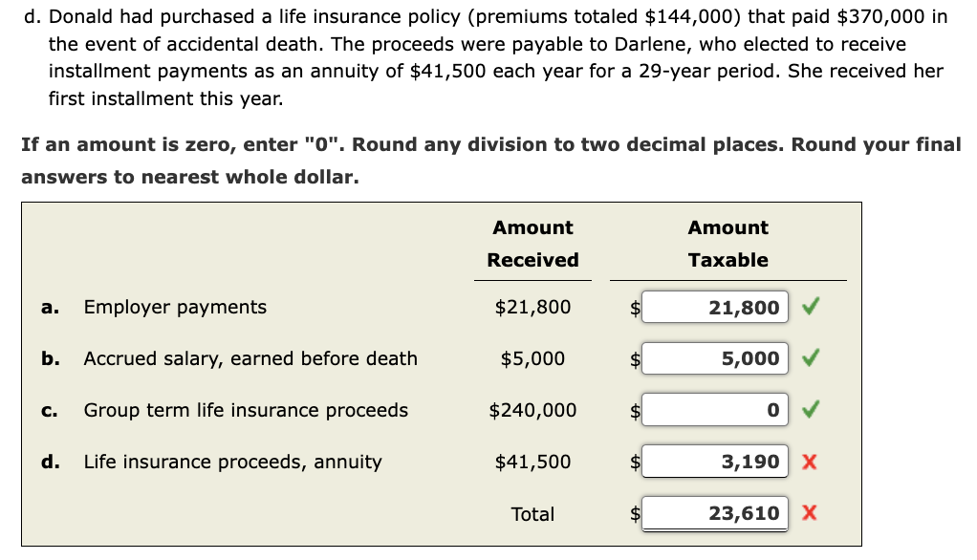The height and width of the screenshot is (560, 977).
Task: Select the Accrued salary answer field
Action: coord(715,358)
